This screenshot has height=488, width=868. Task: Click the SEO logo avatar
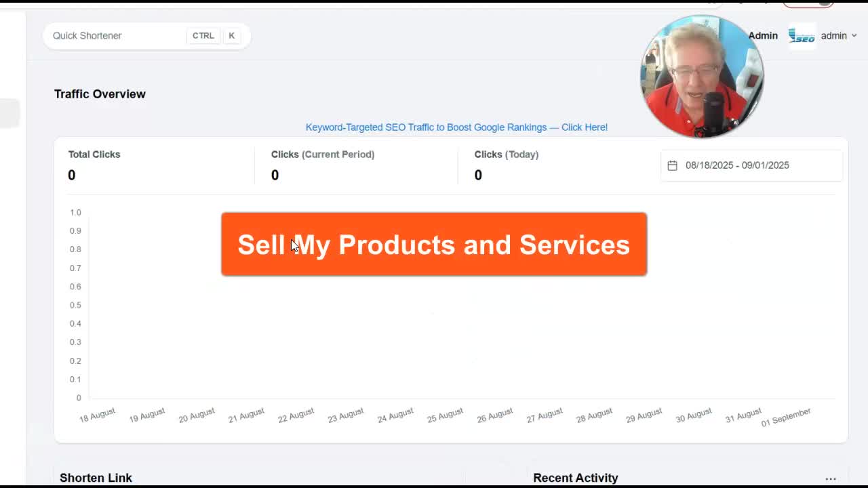click(802, 36)
